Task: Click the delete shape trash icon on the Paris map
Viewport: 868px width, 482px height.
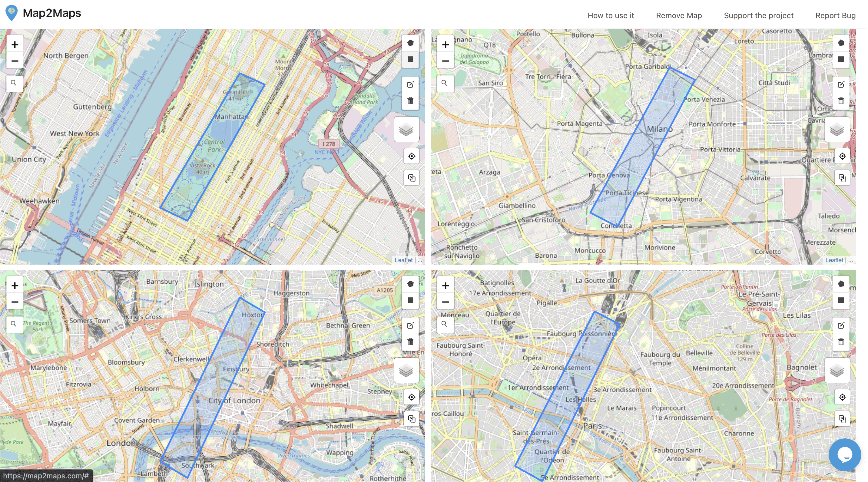Action: pos(841,342)
